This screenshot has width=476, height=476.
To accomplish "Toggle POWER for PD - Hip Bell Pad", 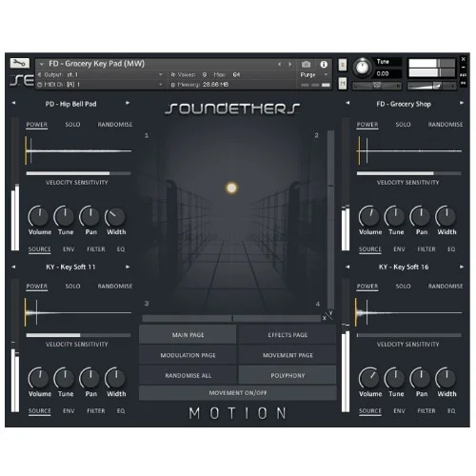I will 37,125.
